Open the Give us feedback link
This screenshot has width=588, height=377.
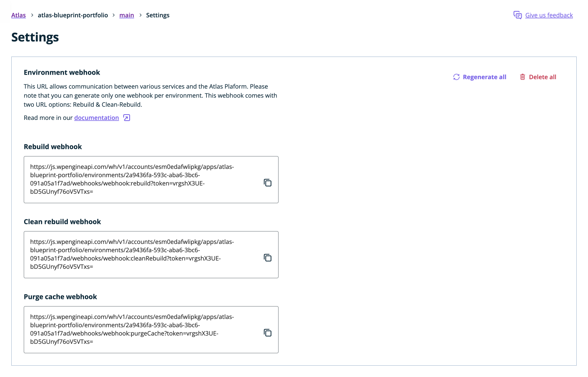549,15
